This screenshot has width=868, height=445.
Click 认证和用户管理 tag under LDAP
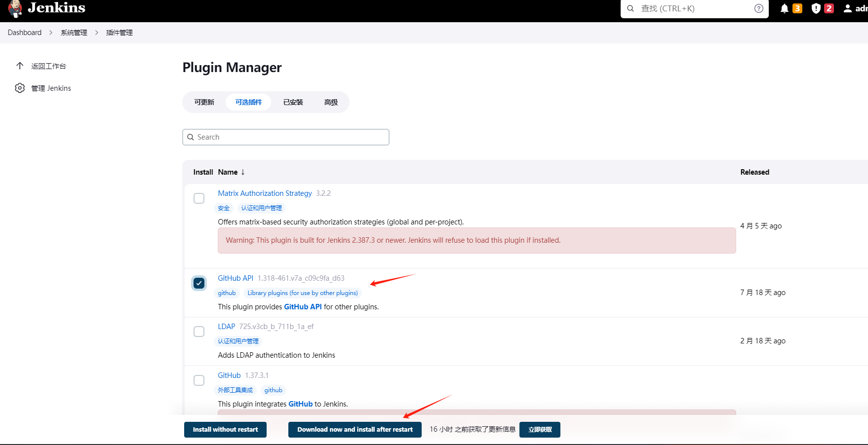point(238,341)
